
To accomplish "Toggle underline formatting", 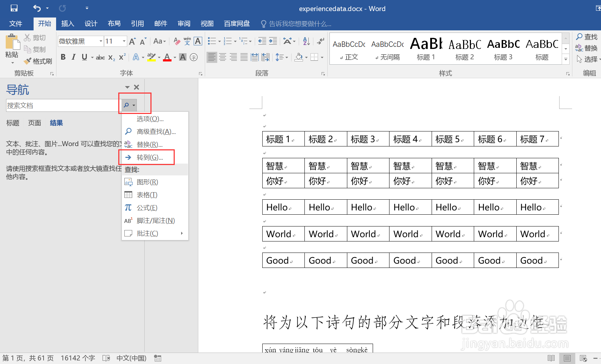I will coord(84,57).
